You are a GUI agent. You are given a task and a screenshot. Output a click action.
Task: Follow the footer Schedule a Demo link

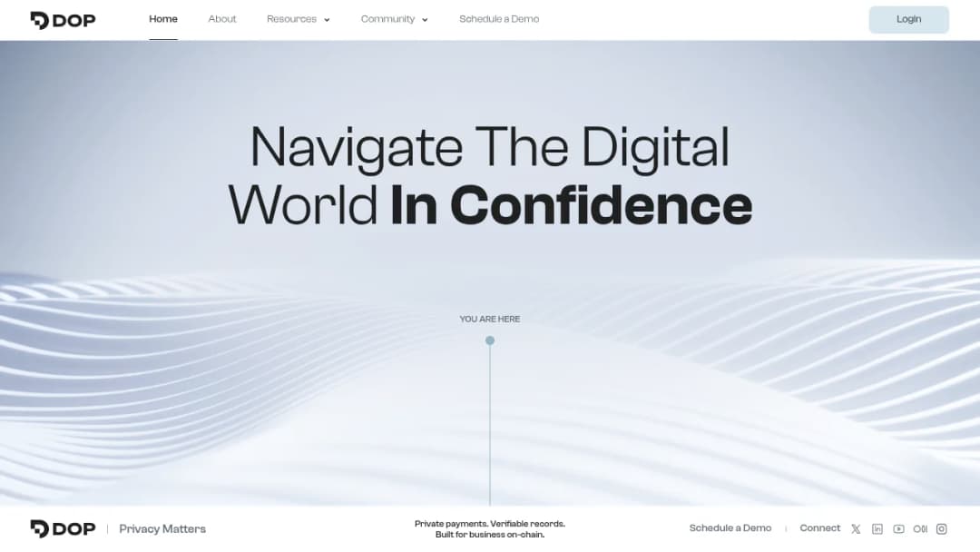coord(730,528)
